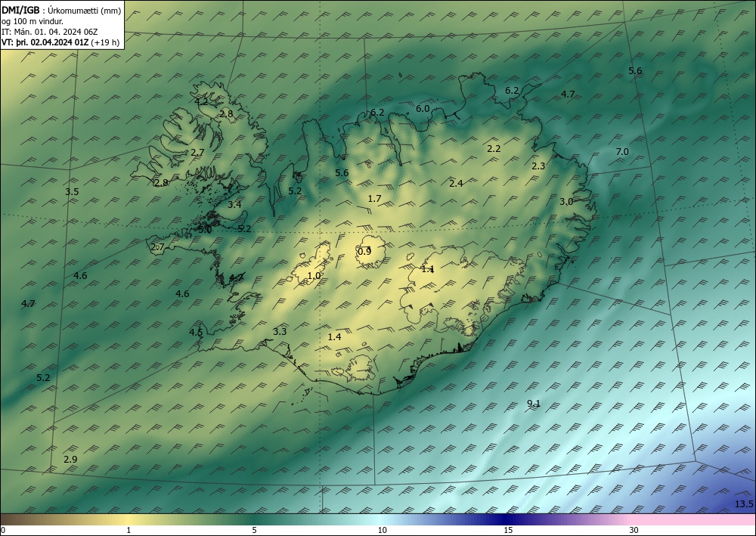Click the 2.4 value on the map
The image size is (756, 536).
(x=456, y=183)
